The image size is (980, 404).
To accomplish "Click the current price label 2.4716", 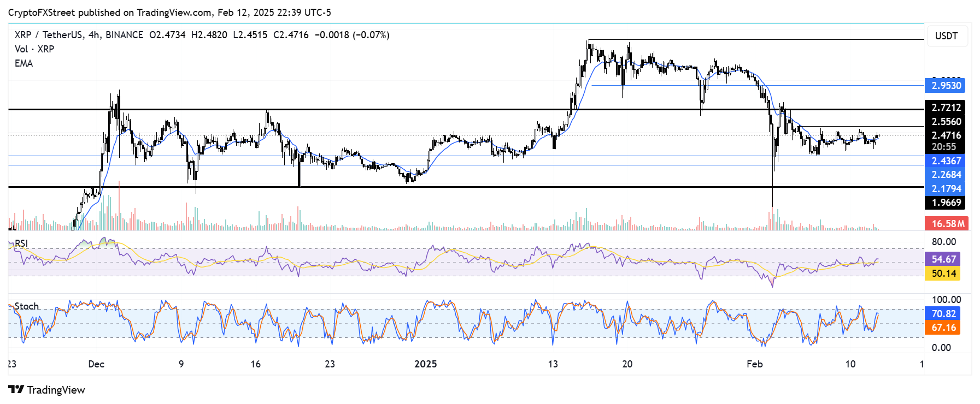I will 945,135.
